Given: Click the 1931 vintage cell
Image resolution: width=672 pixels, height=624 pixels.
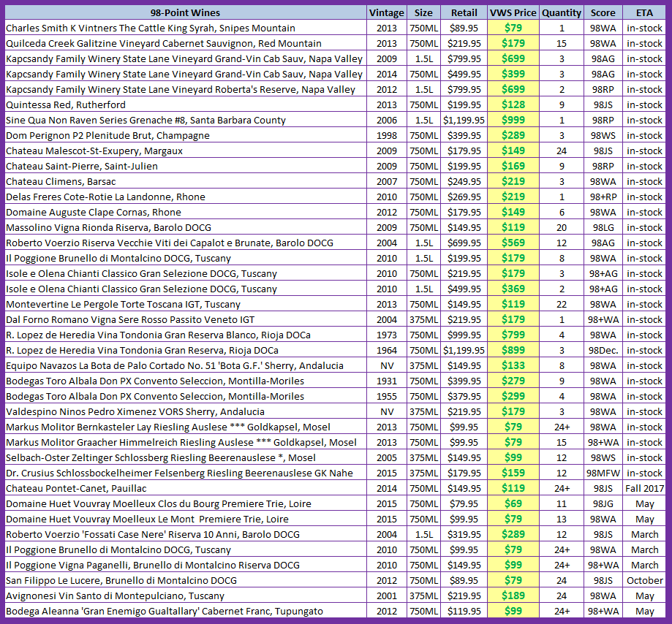Looking at the screenshot, I should (x=387, y=381).
